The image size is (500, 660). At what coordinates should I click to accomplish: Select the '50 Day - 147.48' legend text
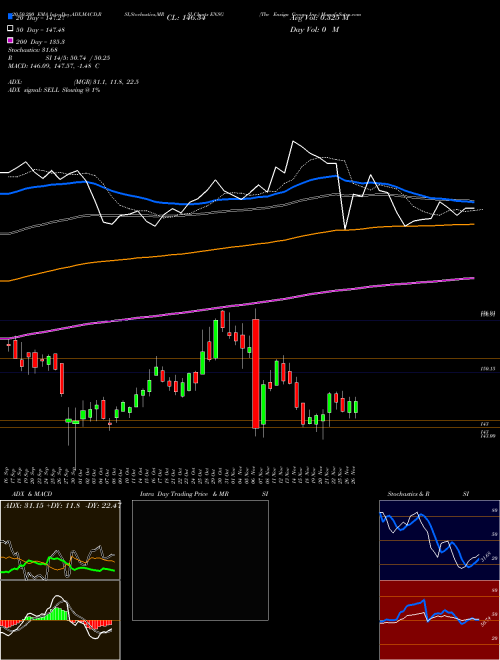(x=40, y=29)
